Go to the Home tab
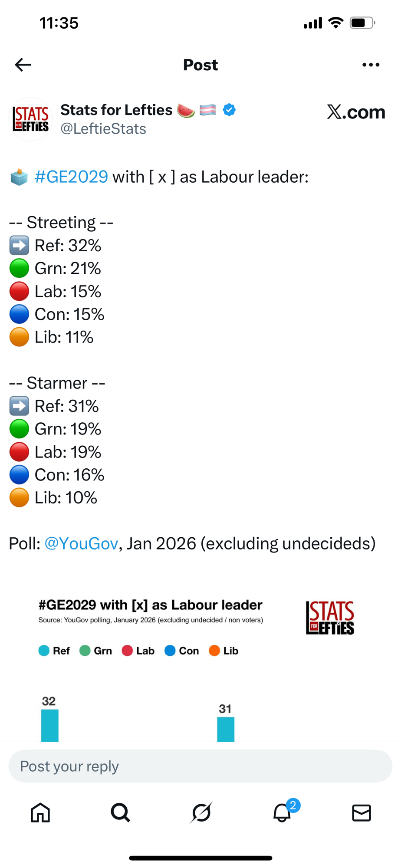 coord(40,813)
